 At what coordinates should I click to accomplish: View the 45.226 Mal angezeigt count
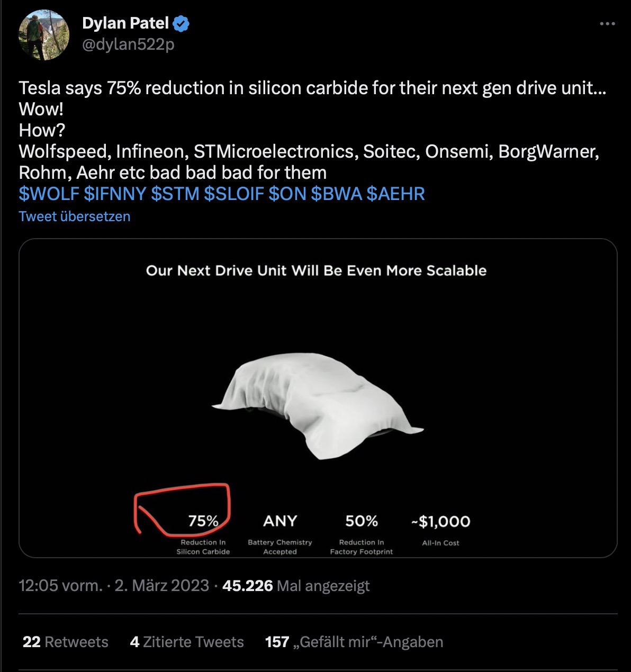pos(296,586)
